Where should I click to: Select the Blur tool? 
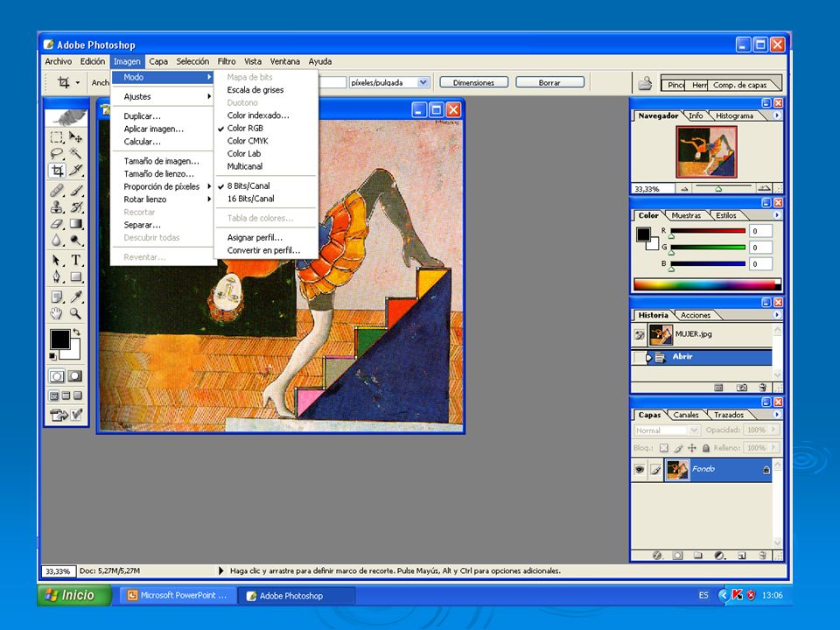pos(57,241)
